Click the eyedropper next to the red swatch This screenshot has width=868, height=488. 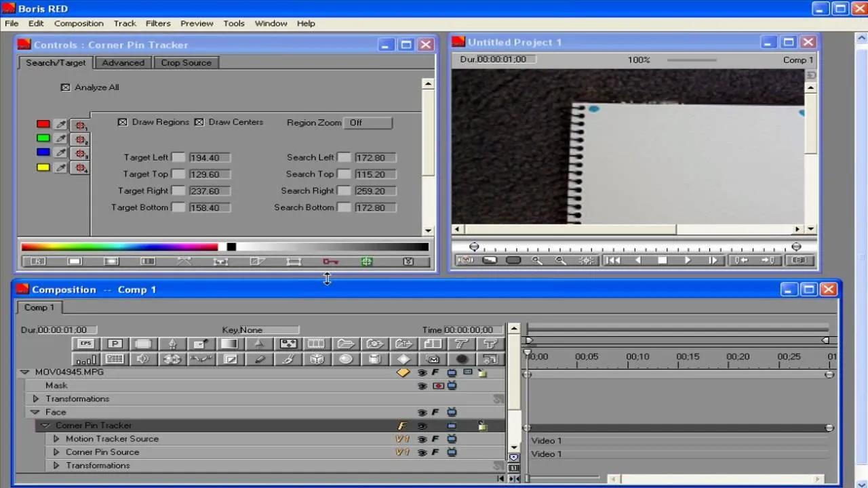tap(61, 125)
